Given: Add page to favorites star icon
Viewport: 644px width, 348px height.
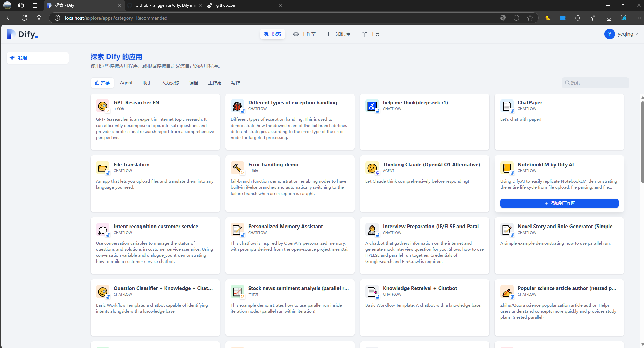Looking at the screenshot, I should 530,18.
